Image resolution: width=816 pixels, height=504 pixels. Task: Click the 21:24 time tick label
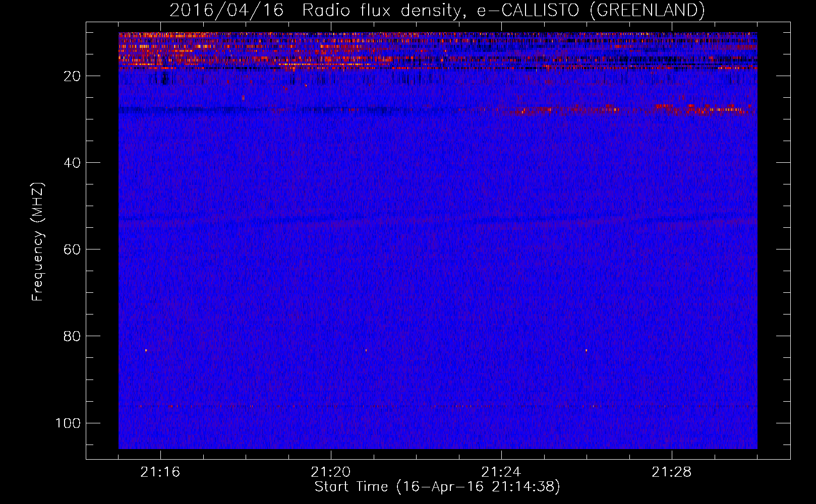(501, 472)
